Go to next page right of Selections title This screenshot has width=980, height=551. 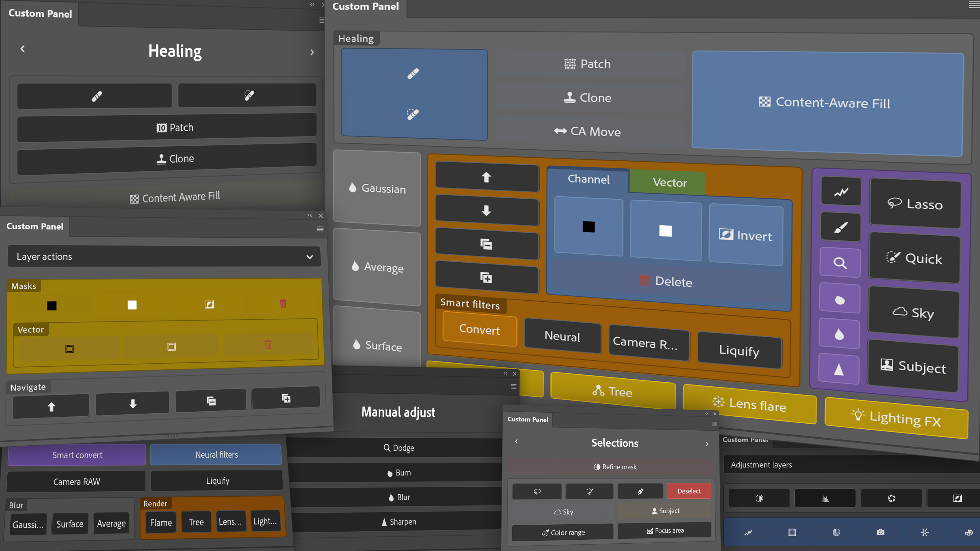coord(707,444)
